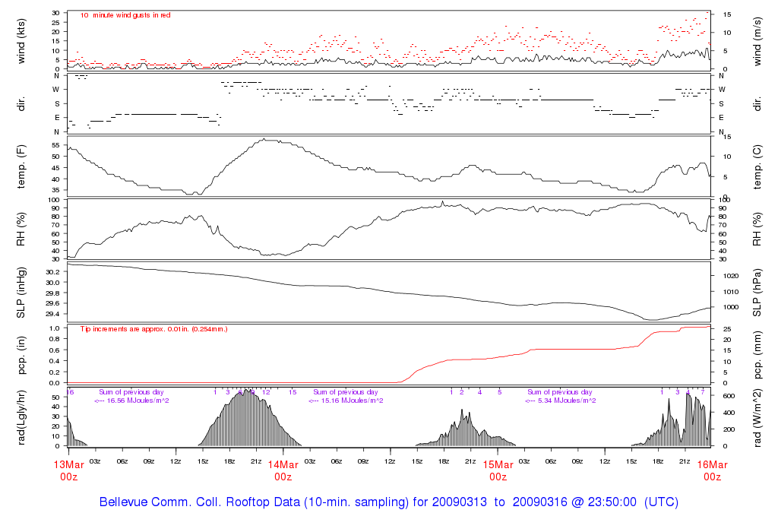Select the '15.16 MJoules/m^2' daily sum
Viewport: 778px width, 532px height.
point(346,401)
